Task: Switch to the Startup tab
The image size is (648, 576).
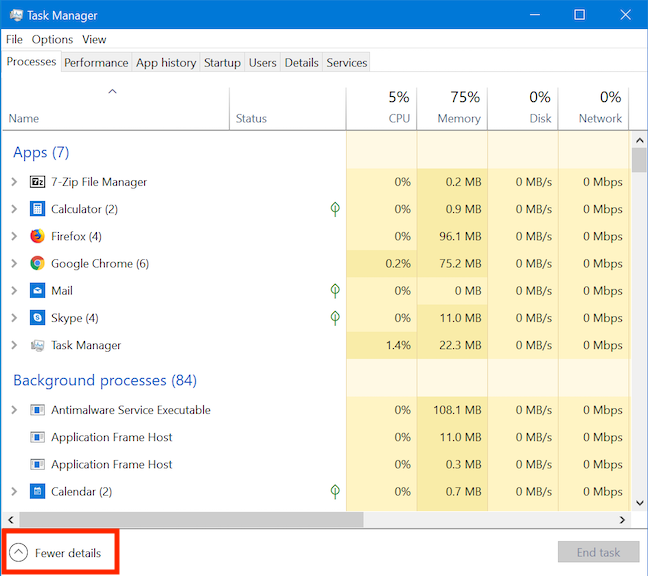Action: coord(222,62)
